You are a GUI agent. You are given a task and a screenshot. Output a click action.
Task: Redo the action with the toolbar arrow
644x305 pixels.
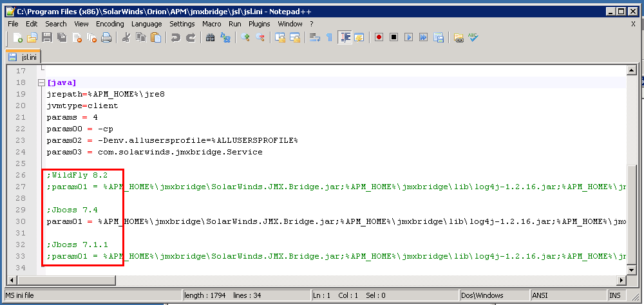[191, 38]
